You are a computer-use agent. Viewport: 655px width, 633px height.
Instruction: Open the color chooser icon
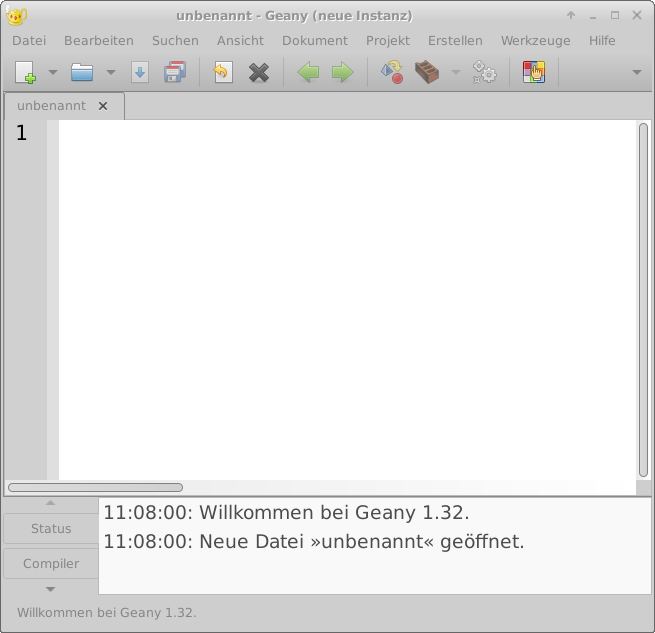534,73
